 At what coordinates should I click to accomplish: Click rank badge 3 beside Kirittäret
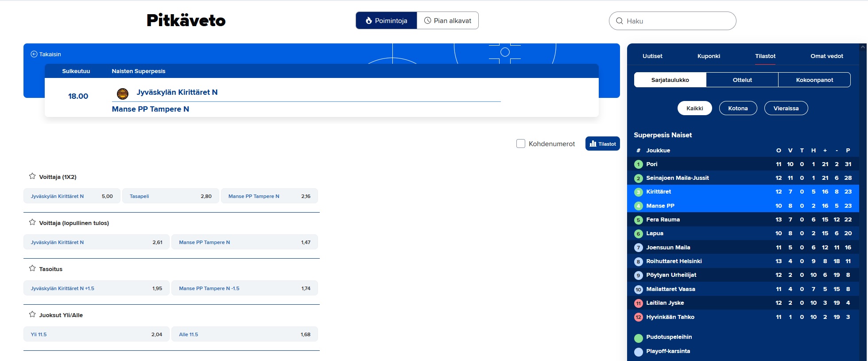[x=638, y=192]
